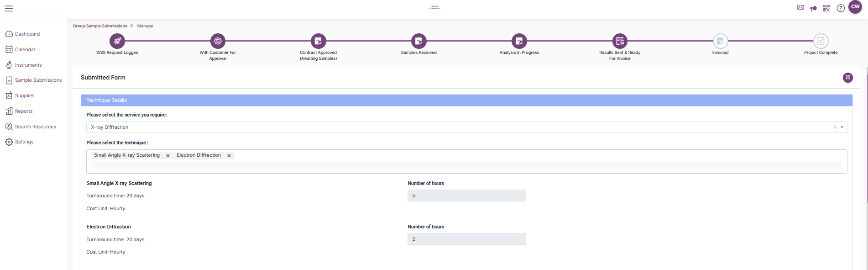Open Settings menu item
The image size is (868, 270).
[x=24, y=142]
